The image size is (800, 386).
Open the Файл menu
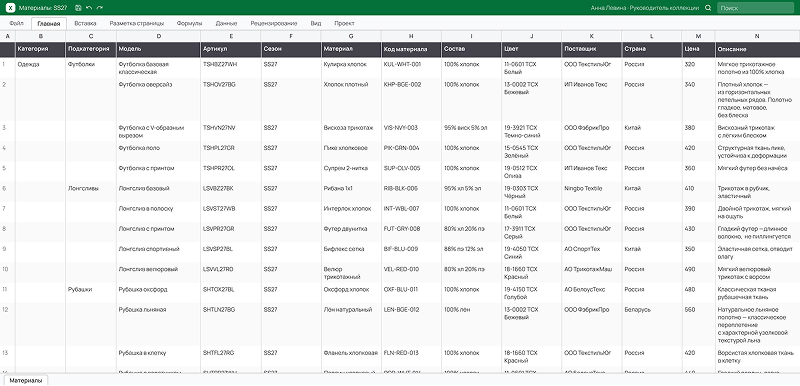(x=16, y=23)
